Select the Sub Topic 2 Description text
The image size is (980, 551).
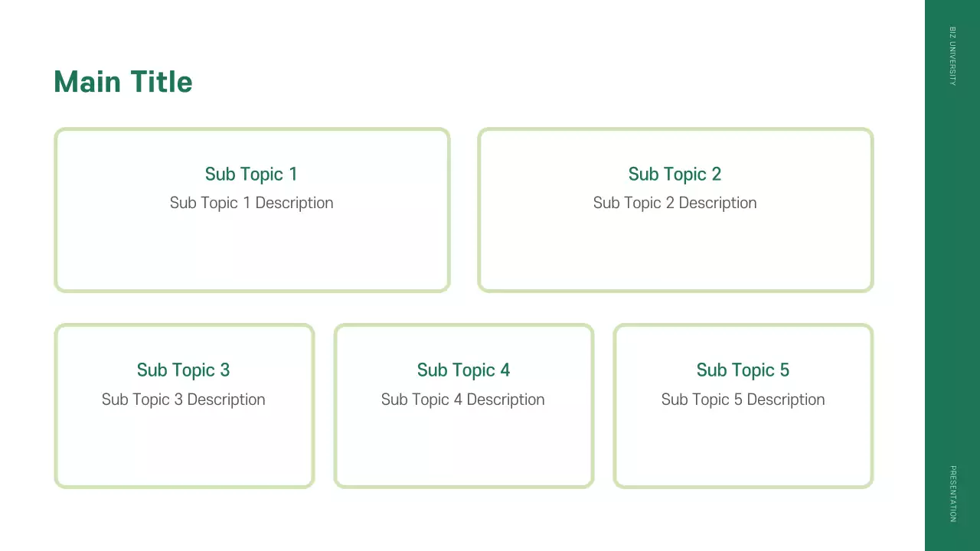click(x=675, y=203)
